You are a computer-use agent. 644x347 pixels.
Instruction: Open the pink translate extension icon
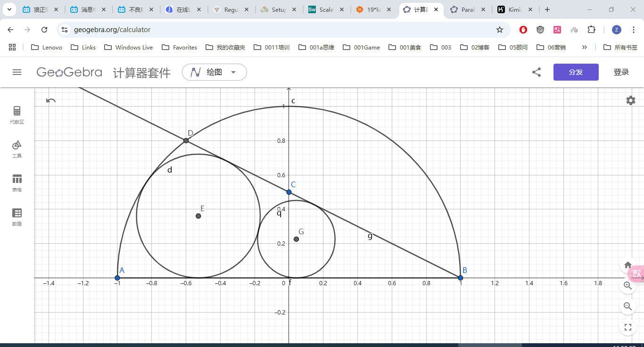557,30
